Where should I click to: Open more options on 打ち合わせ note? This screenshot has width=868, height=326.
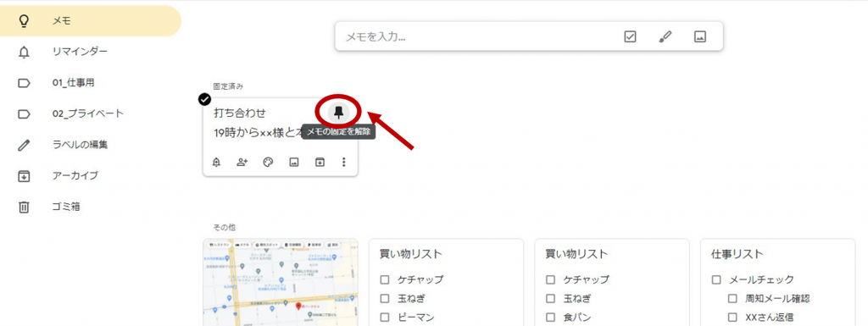pyautogui.click(x=344, y=162)
